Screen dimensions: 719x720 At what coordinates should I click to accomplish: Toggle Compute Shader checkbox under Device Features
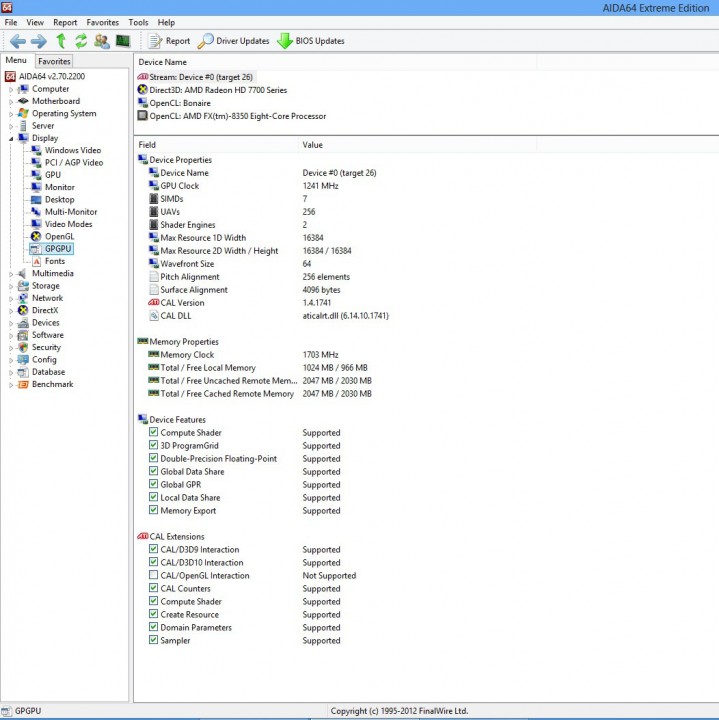point(153,432)
